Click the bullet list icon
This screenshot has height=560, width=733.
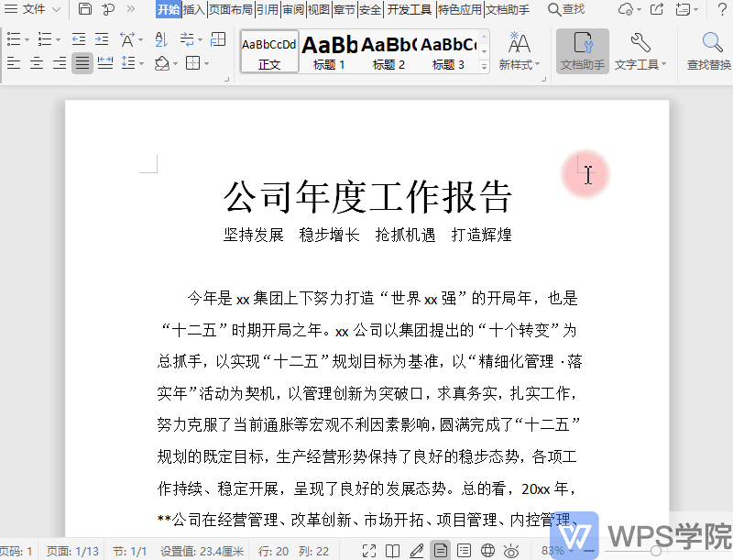coord(14,39)
